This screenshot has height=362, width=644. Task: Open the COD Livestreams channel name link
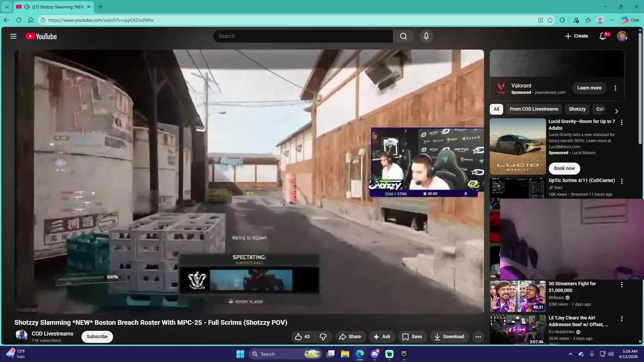coord(52,334)
